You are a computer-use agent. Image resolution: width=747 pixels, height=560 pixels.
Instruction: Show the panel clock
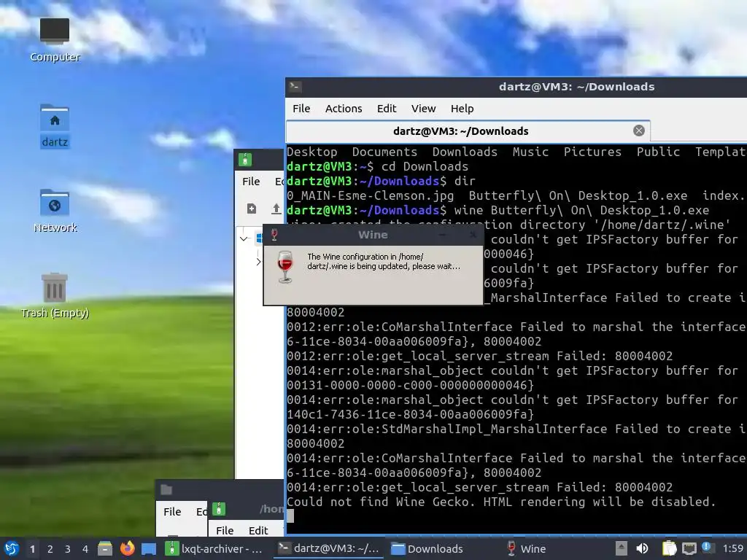pyautogui.click(x=733, y=548)
